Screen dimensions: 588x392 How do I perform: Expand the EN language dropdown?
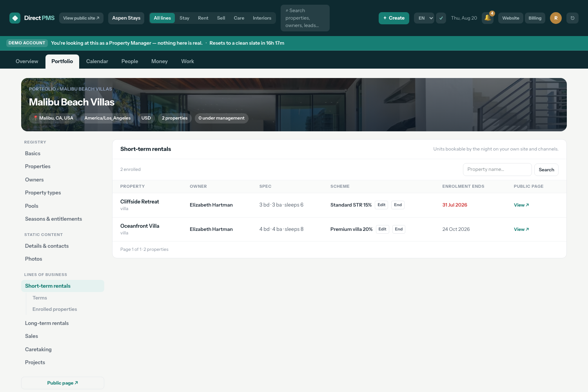point(424,18)
